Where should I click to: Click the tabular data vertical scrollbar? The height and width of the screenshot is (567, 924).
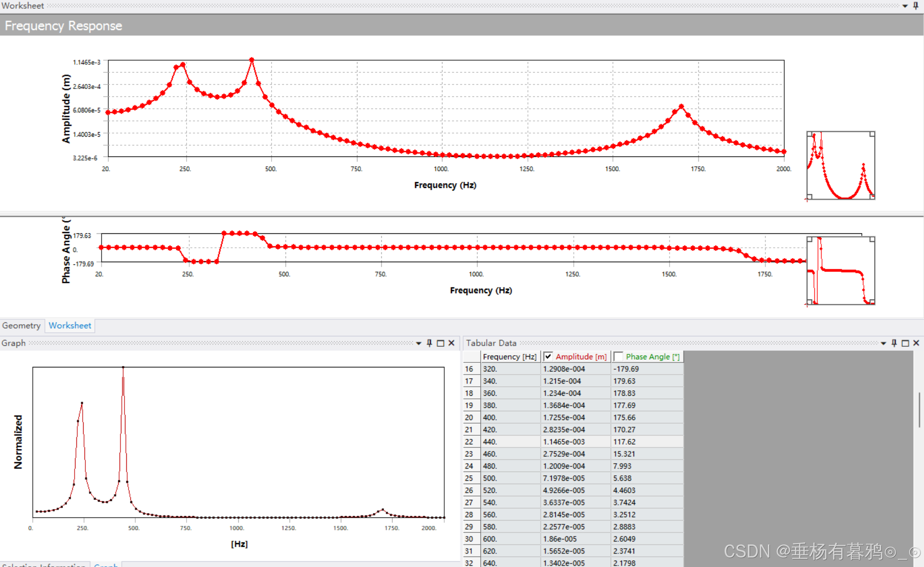coord(919,410)
